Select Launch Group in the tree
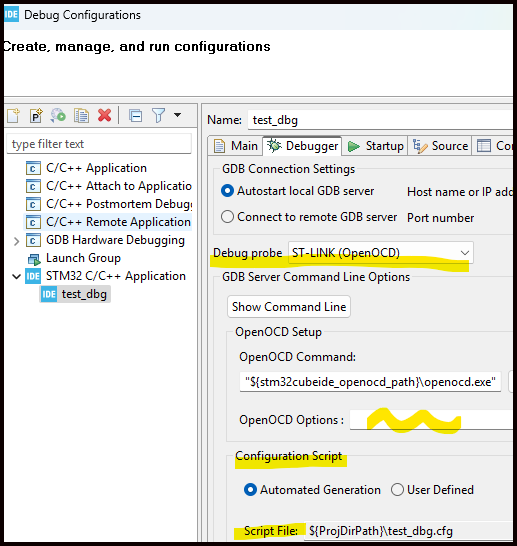This screenshot has width=517, height=546. tap(83, 258)
